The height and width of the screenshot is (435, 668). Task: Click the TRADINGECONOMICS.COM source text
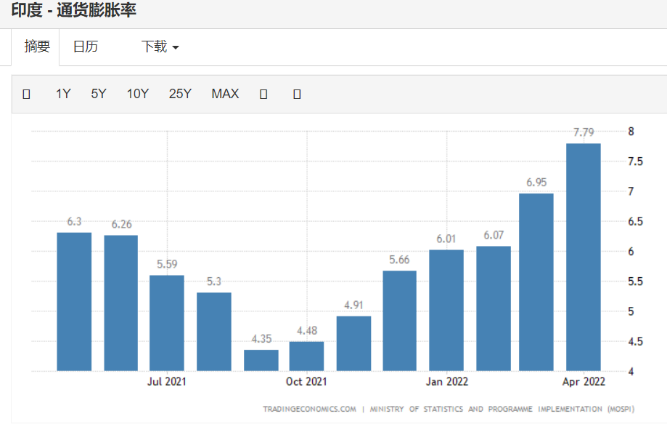309,409
